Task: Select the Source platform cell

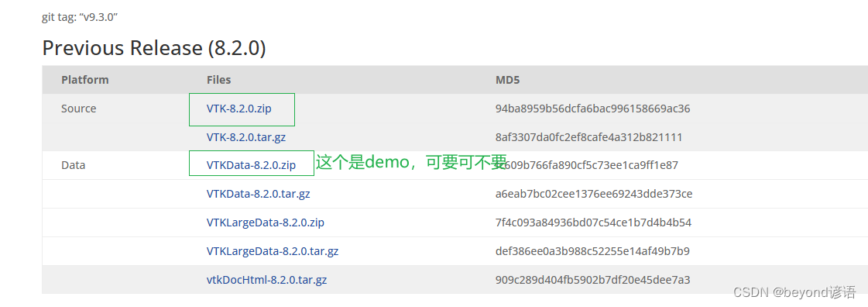Action: tap(79, 109)
